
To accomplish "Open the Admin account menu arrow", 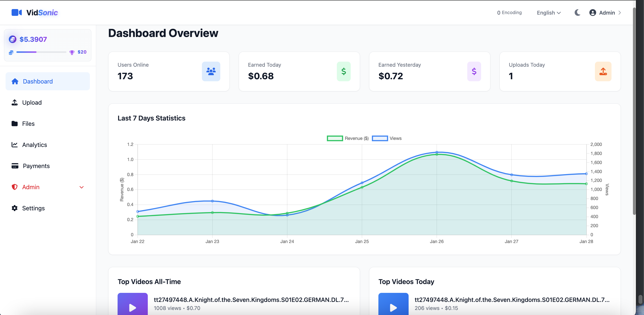I will [620, 13].
